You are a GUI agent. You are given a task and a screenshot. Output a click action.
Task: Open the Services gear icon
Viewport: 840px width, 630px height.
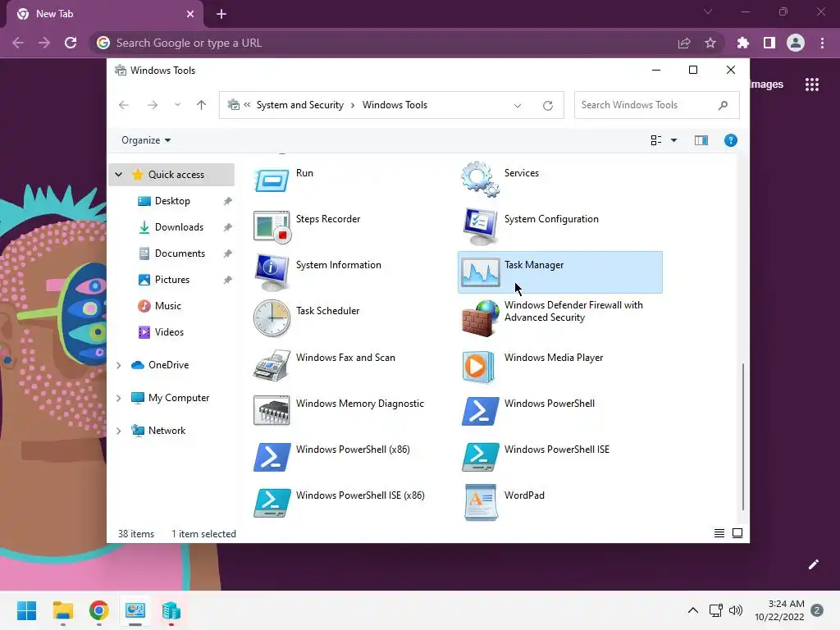[x=480, y=179]
